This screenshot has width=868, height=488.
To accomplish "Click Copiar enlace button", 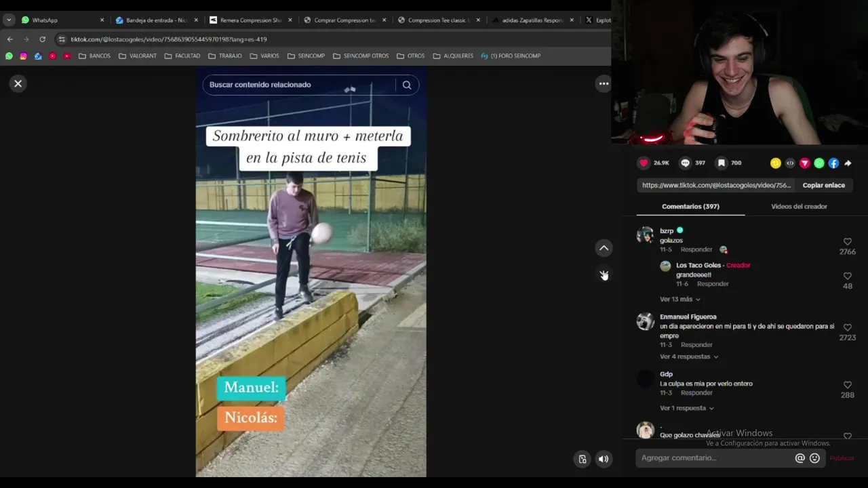I will point(824,185).
